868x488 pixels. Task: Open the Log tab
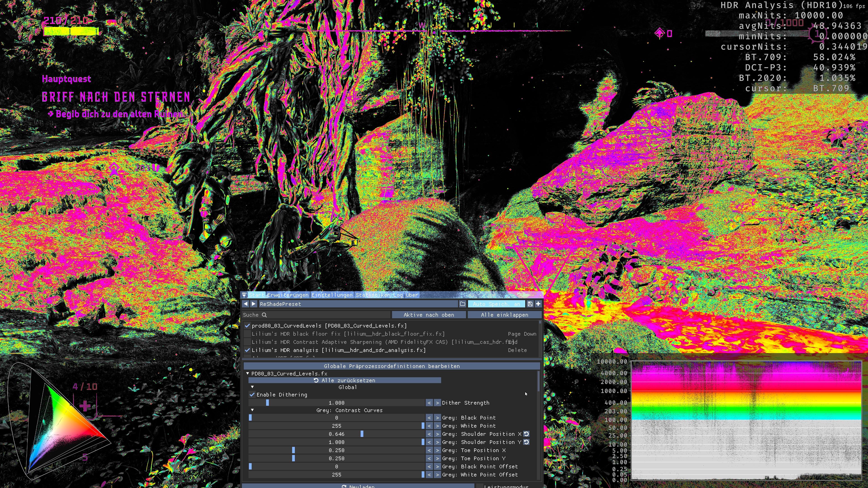point(398,295)
